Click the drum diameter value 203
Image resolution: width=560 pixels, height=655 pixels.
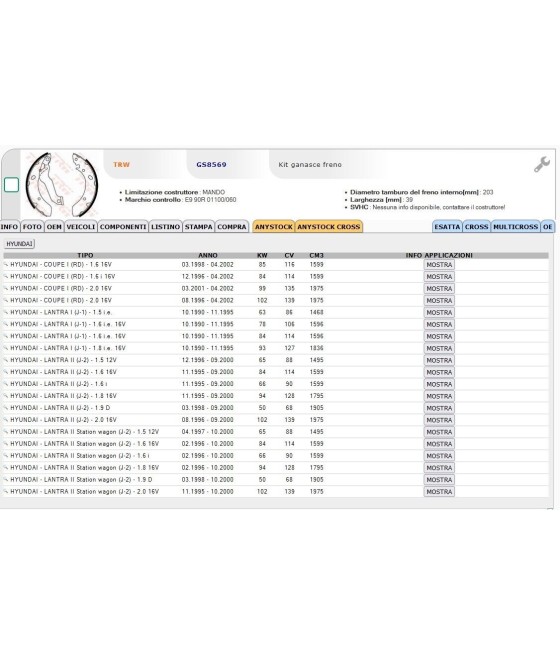(x=488, y=192)
